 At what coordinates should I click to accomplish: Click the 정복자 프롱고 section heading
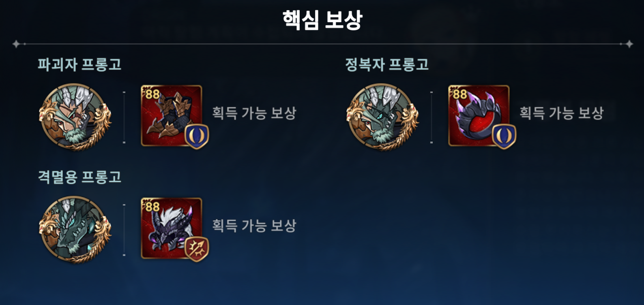click(387, 64)
